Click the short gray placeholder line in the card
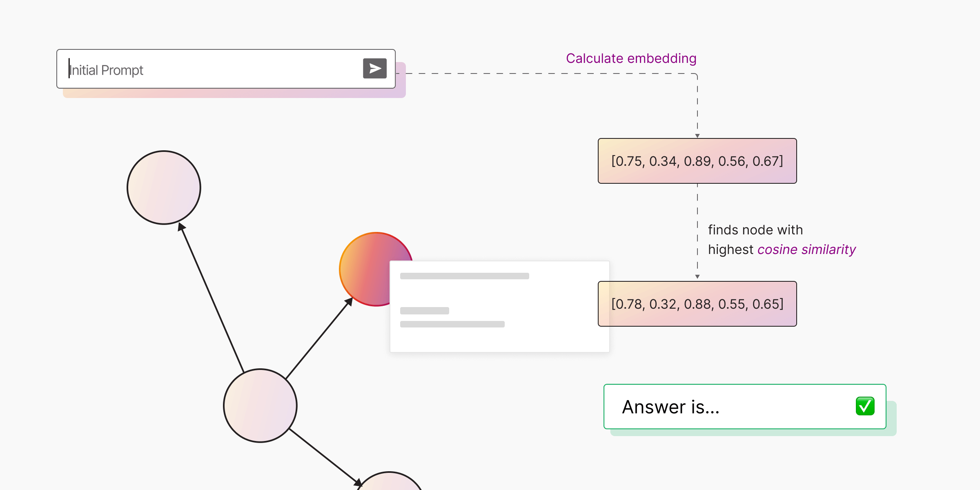The height and width of the screenshot is (490, 980). (424, 311)
